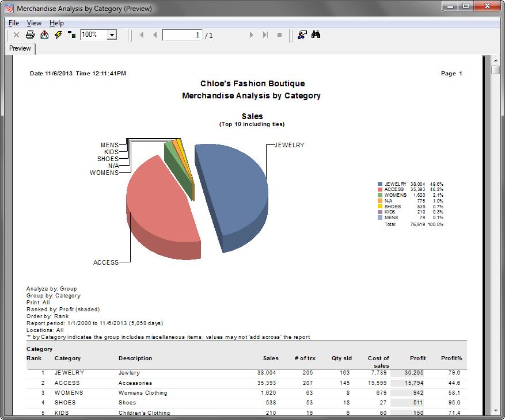Click the blue JEWELRY legend color swatch
Screen dimensions: 505x420
point(380,184)
